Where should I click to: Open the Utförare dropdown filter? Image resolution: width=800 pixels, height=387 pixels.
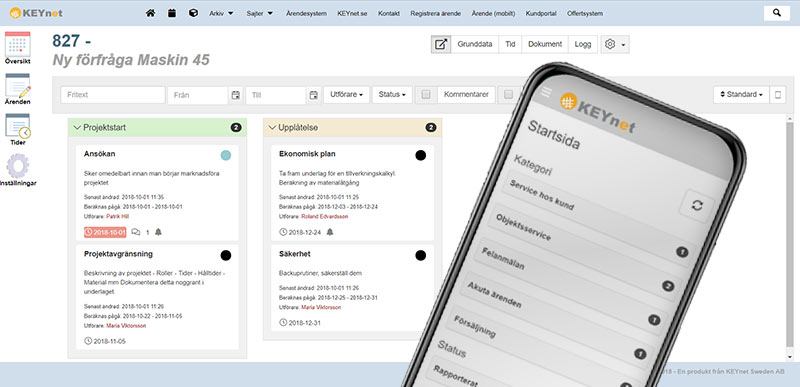pyautogui.click(x=346, y=94)
